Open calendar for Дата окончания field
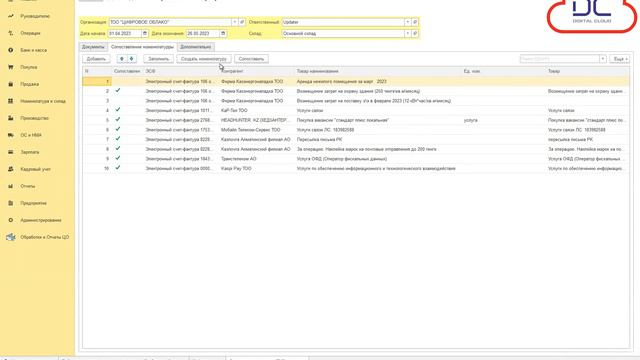Image resolution: width=640 pixels, height=360 pixels. click(223, 33)
